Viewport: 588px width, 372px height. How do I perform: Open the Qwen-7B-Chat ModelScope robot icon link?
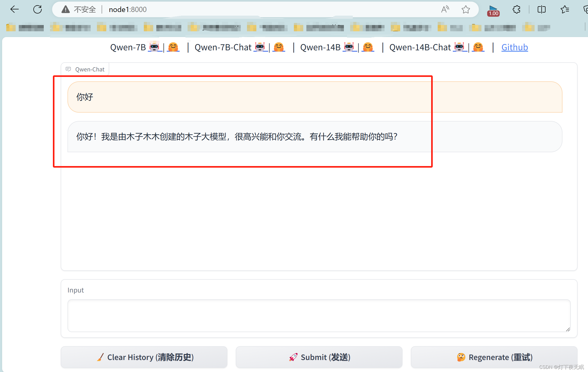260,47
